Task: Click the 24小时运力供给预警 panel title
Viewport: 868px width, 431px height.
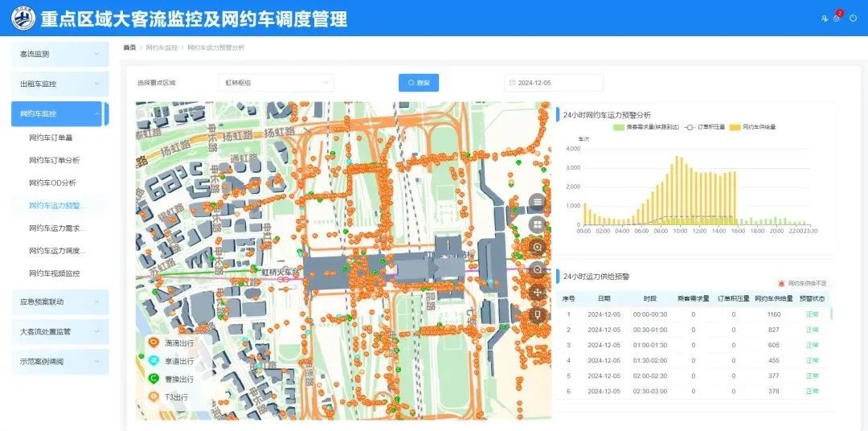Action: click(596, 276)
